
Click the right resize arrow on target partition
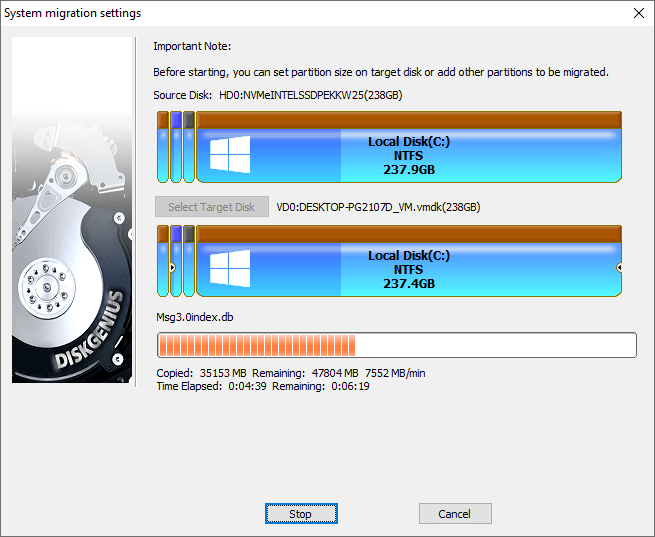619,268
